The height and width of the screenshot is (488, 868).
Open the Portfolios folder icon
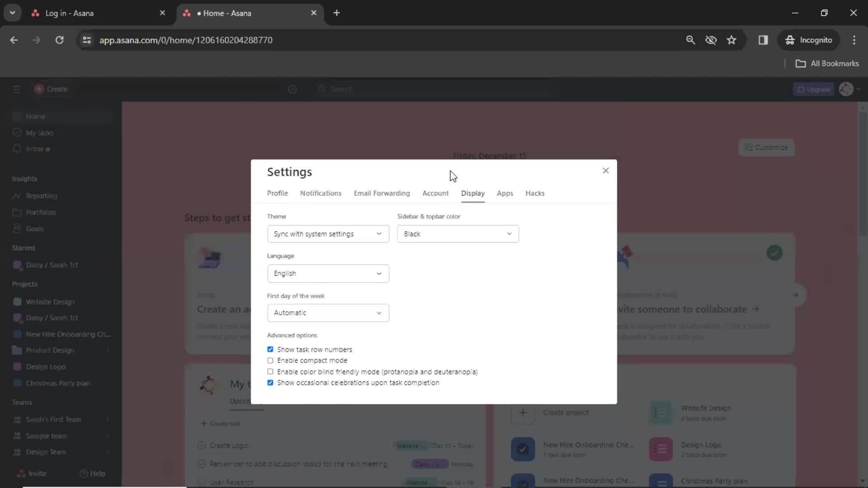(x=17, y=212)
